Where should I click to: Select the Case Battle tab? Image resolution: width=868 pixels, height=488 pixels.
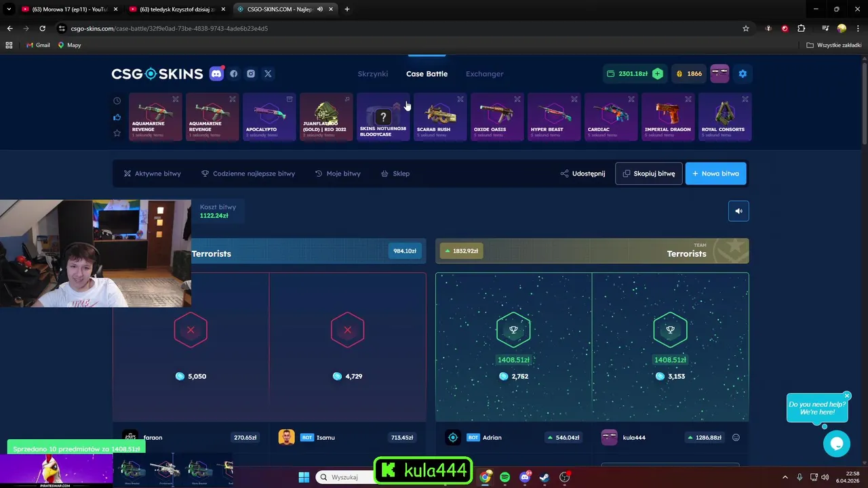(x=427, y=74)
